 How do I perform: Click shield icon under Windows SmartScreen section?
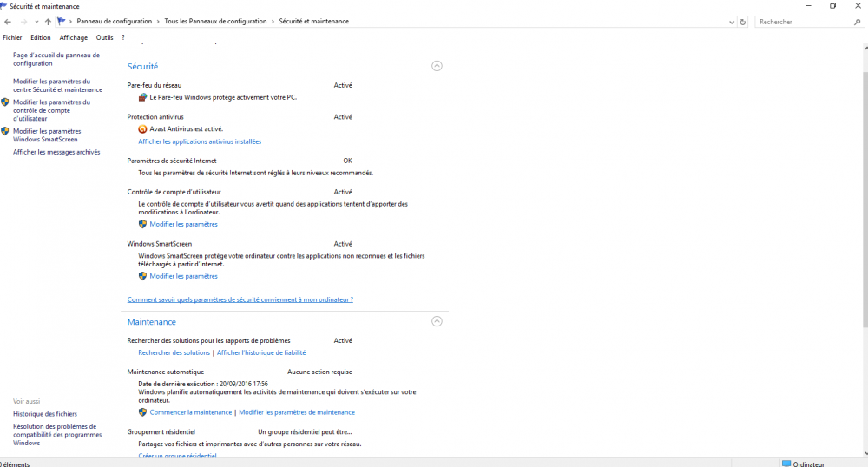pos(142,276)
